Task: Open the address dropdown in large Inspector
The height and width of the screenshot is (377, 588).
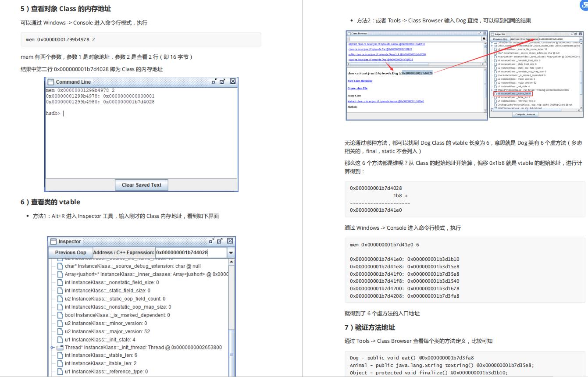Action: point(231,253)
